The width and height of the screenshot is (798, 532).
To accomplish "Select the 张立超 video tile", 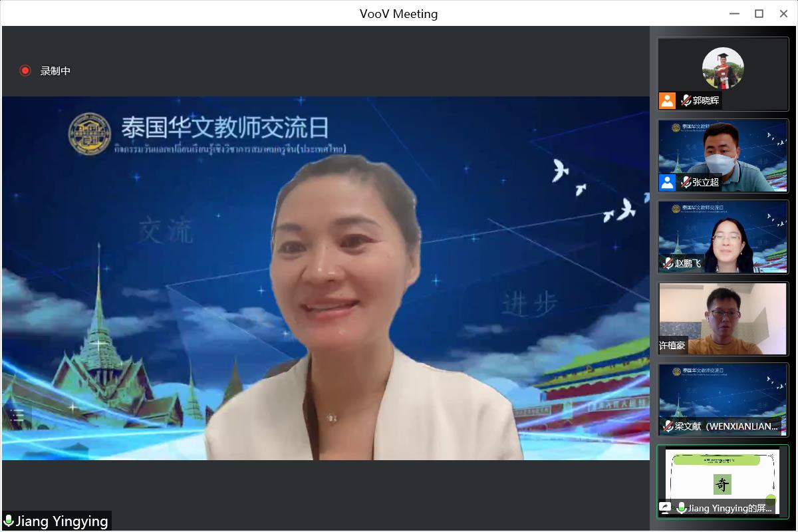I will [723, 156].
